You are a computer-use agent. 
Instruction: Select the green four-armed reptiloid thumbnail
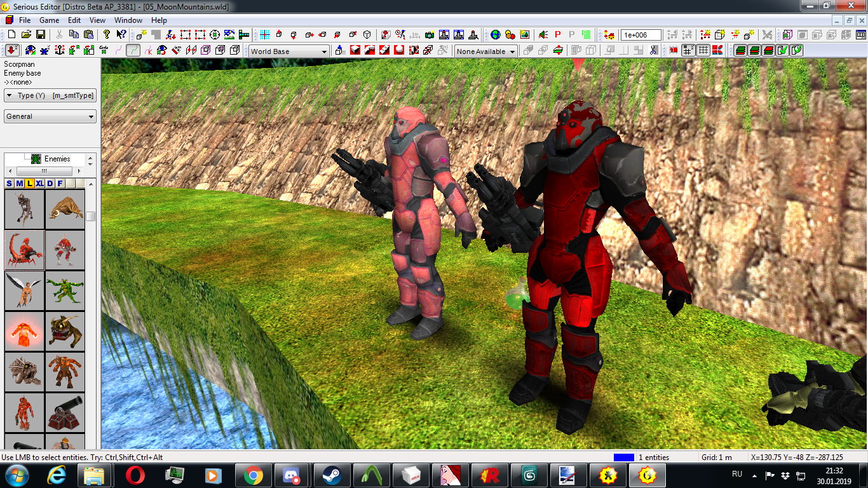coord(65,290)
